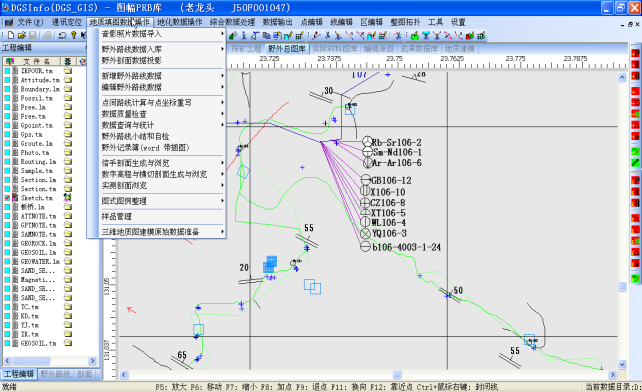Uncheck the Sketch.tm layer checkbox
This screenshot has height=392, width=642.
tap(7, 198)
